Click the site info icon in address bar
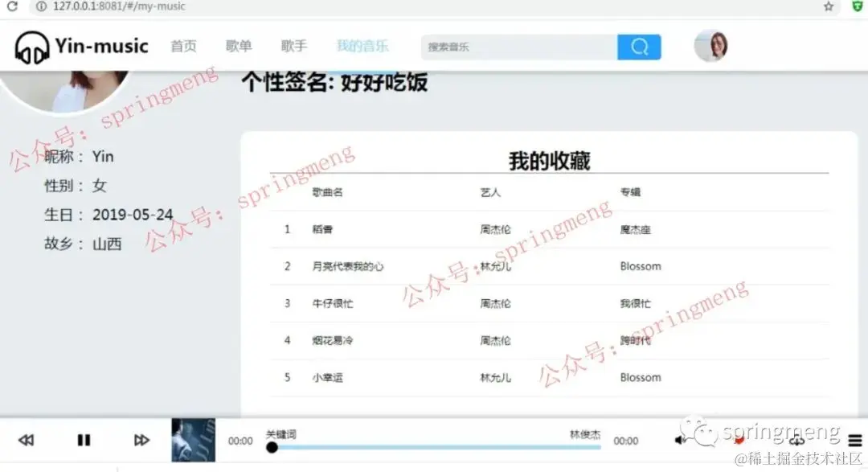 (x=41, y=6)
